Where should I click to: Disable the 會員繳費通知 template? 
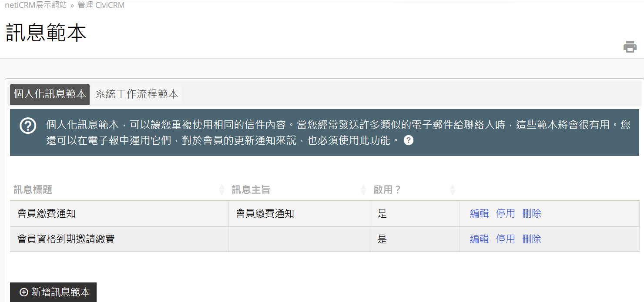click(x=505, y=213)
